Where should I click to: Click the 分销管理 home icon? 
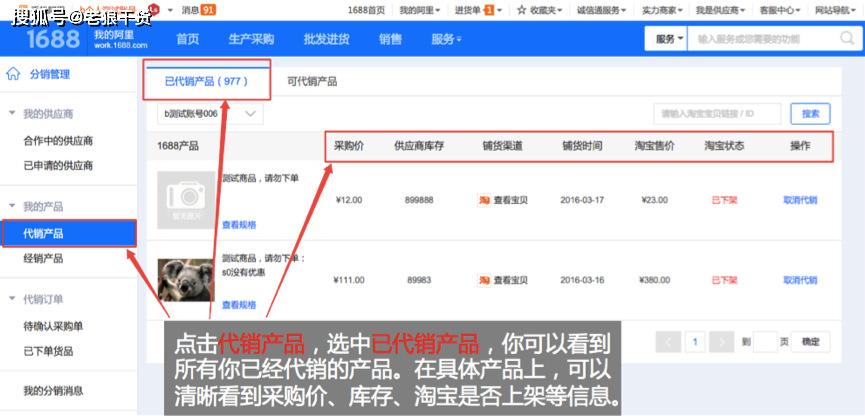[x=13, y=74]
